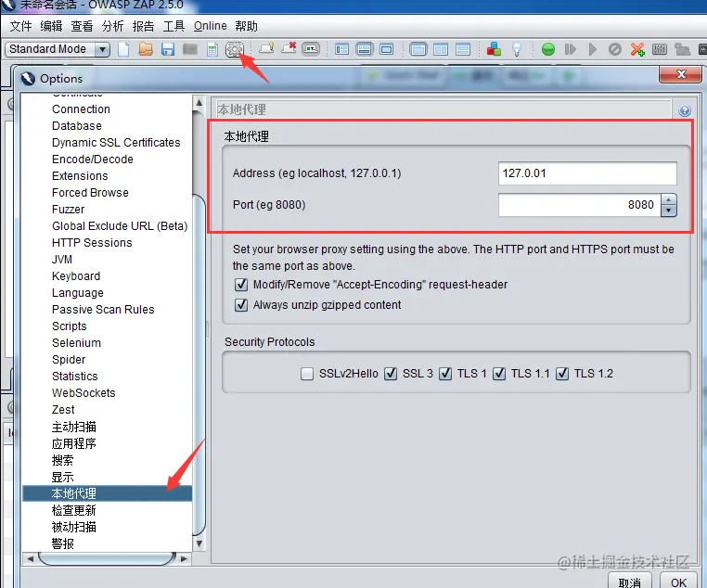Click the Drop request circle-slash icon

(614, 49)
